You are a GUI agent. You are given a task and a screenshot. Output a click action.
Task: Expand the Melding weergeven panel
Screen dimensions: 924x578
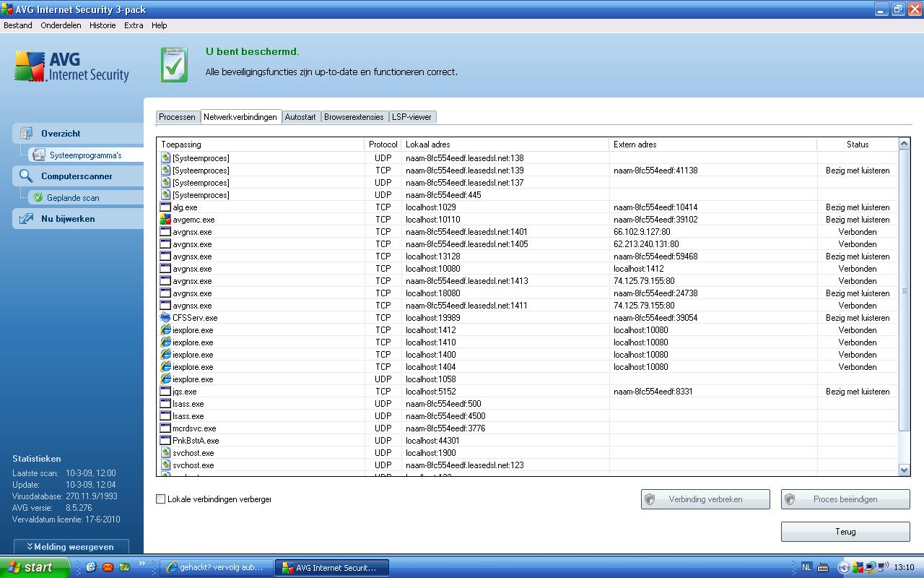pos(71,547)
